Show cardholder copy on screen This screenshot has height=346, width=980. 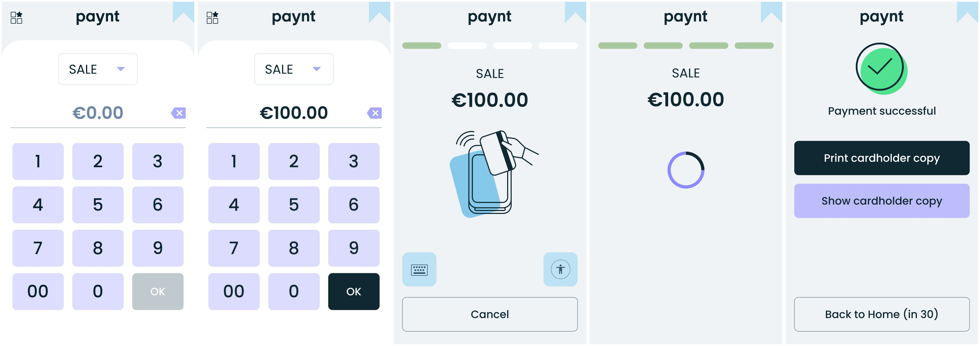pos(881,201)
